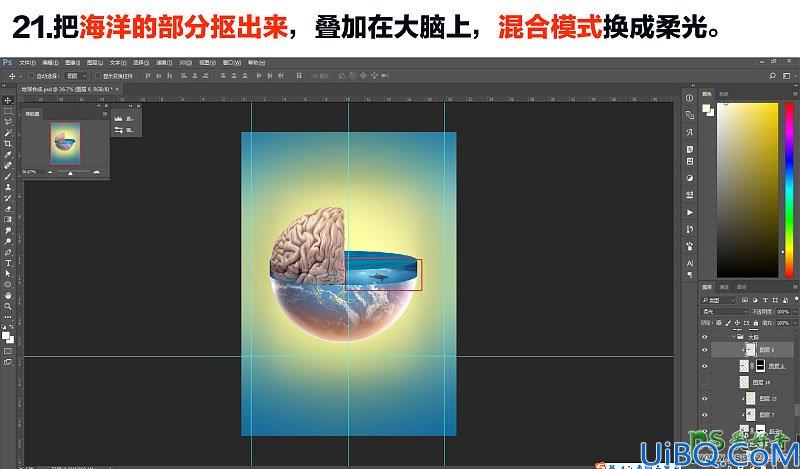Open the Properties info panel icon
Viewport: 800px width, 469px height.
tap(690, 98)
